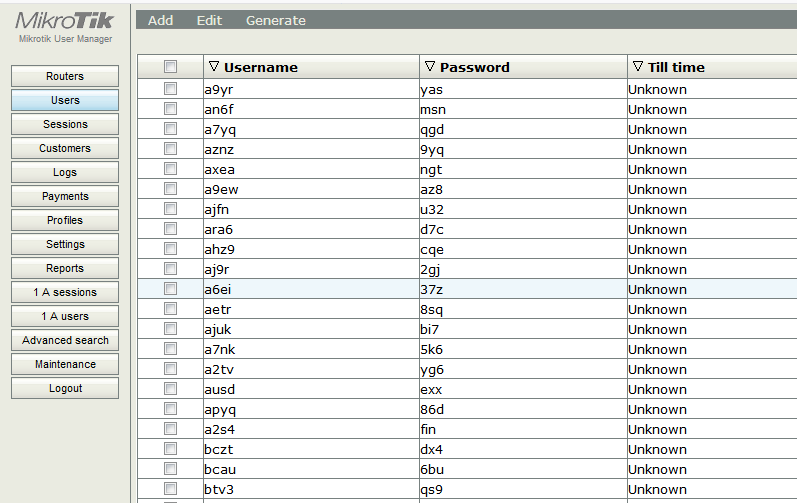
Task: Click the Till time sort triangle
Action: tap(638, 67)
